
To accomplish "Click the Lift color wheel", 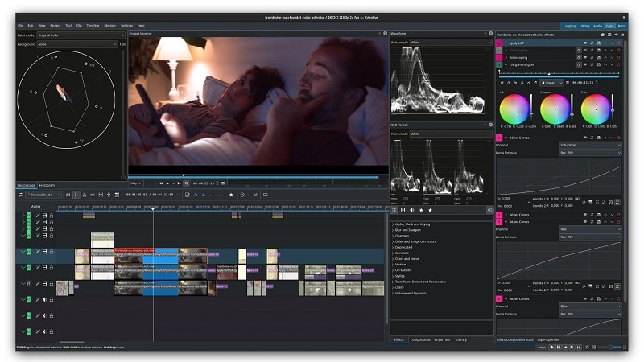I will (x=514, y=109).
